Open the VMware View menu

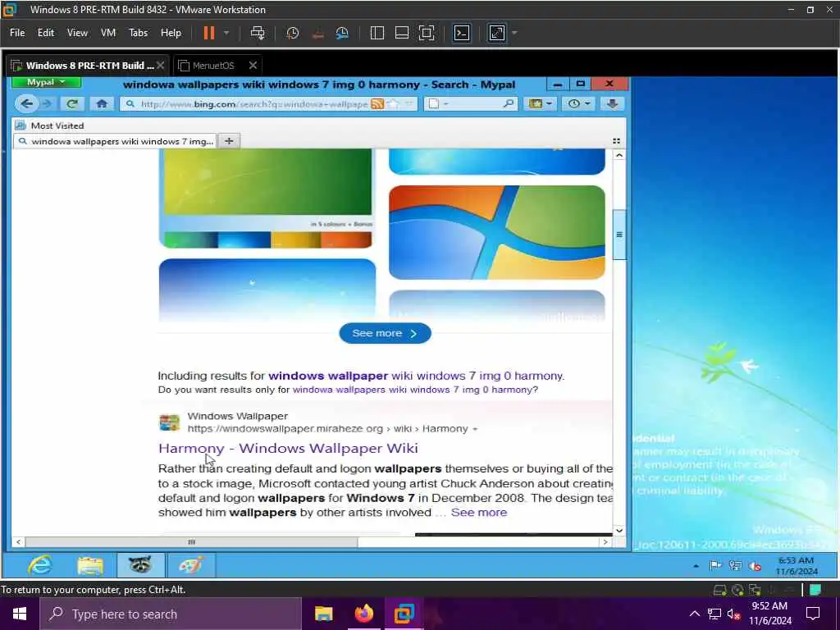[x=77, y=33]
